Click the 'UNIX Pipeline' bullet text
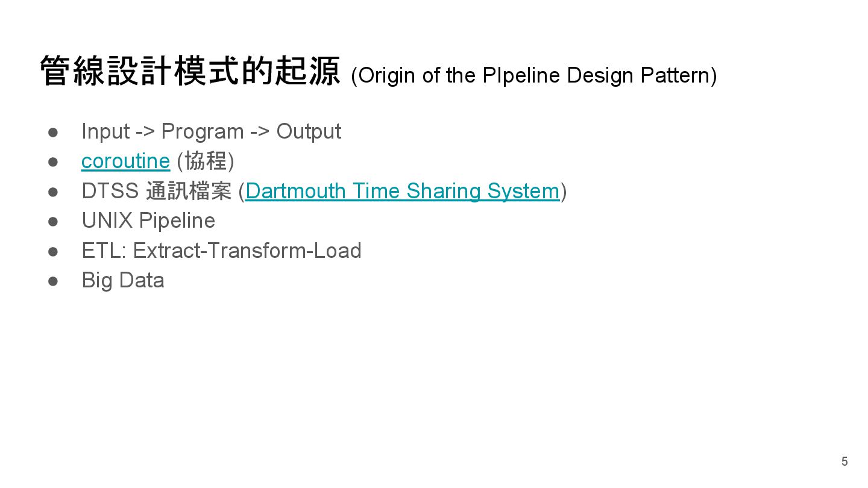The image size is (868, 488). (x=148, y=221)
